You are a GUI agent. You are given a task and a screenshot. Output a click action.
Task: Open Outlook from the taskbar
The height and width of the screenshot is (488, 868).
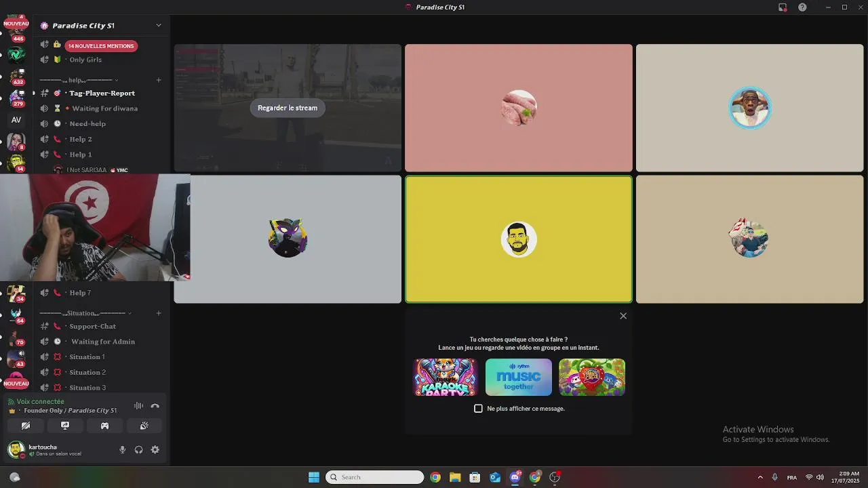(495, 477)
